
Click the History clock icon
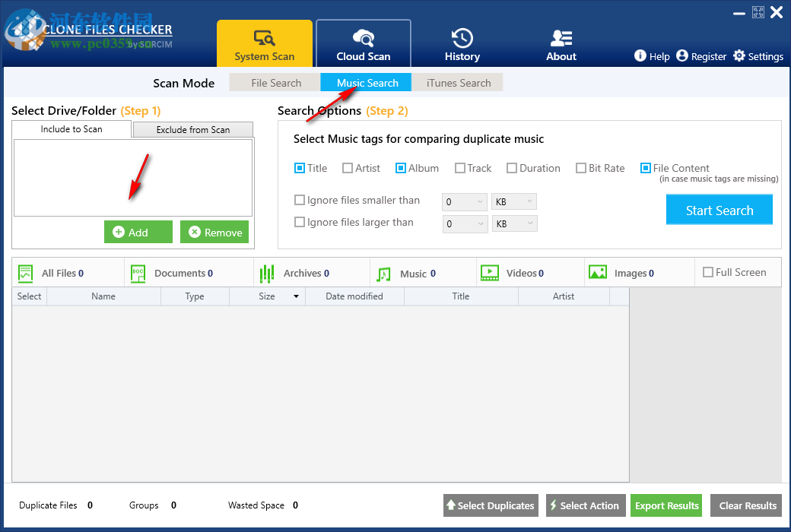[x=462, y=38]
